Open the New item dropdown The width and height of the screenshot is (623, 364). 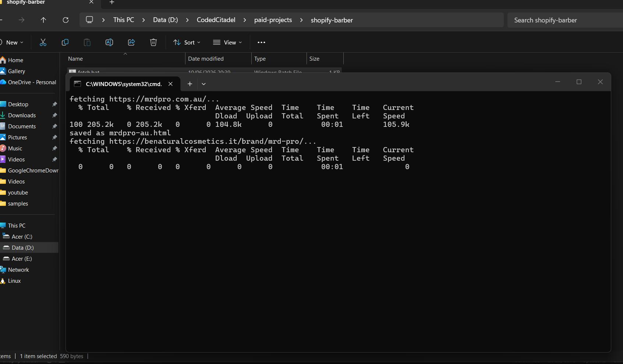[12, 42]
